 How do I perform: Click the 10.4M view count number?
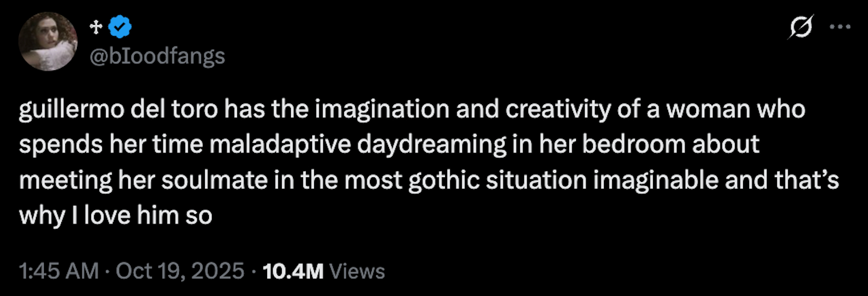click(293, 271)
